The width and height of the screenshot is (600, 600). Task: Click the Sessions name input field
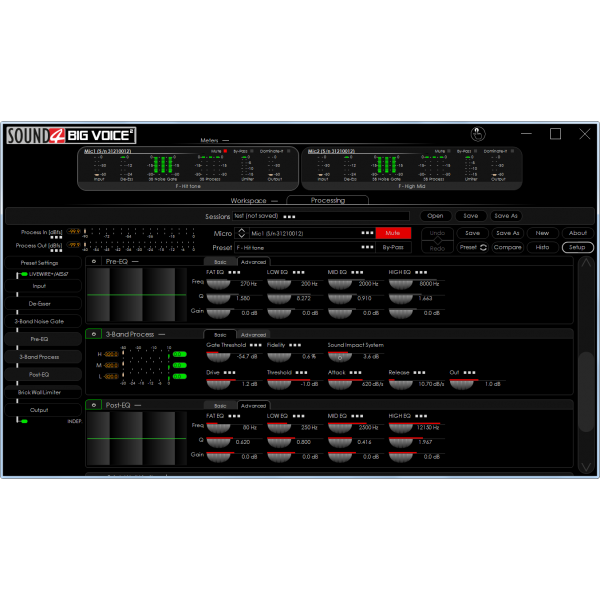click(x=321, y=216)
